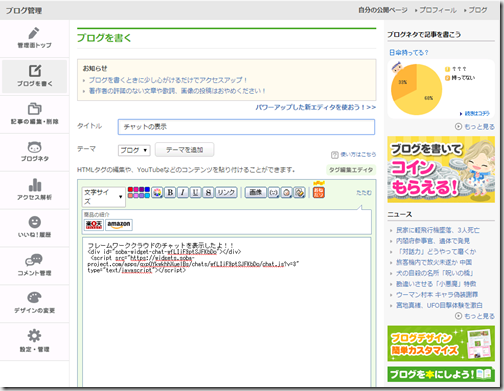
Task: Pick the cyan color swatch
Action: (147, 195)
